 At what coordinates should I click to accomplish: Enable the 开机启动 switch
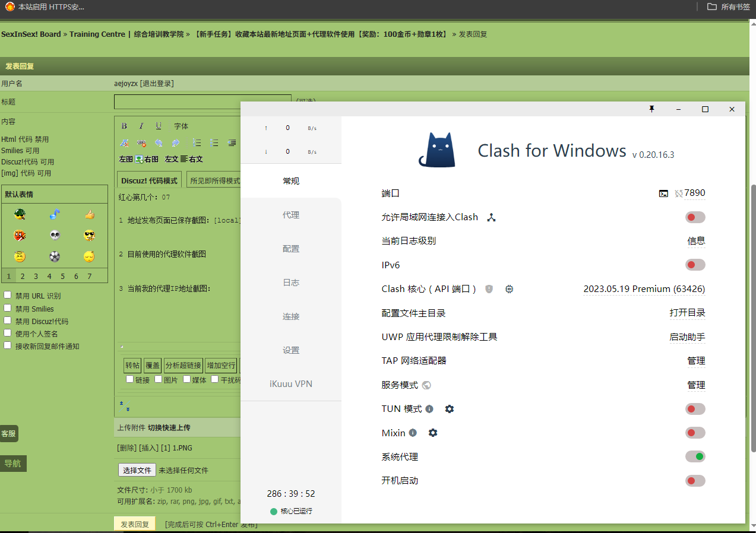[x=695, y=481]
